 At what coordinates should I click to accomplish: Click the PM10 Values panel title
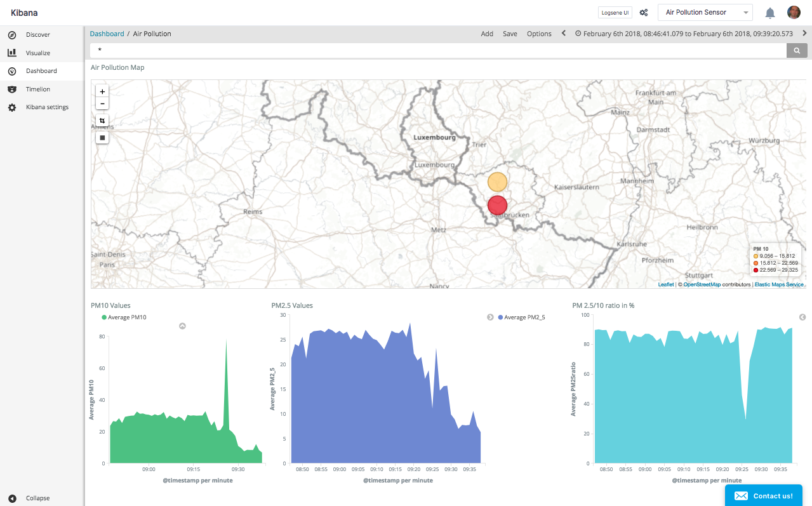click(110, 305)
